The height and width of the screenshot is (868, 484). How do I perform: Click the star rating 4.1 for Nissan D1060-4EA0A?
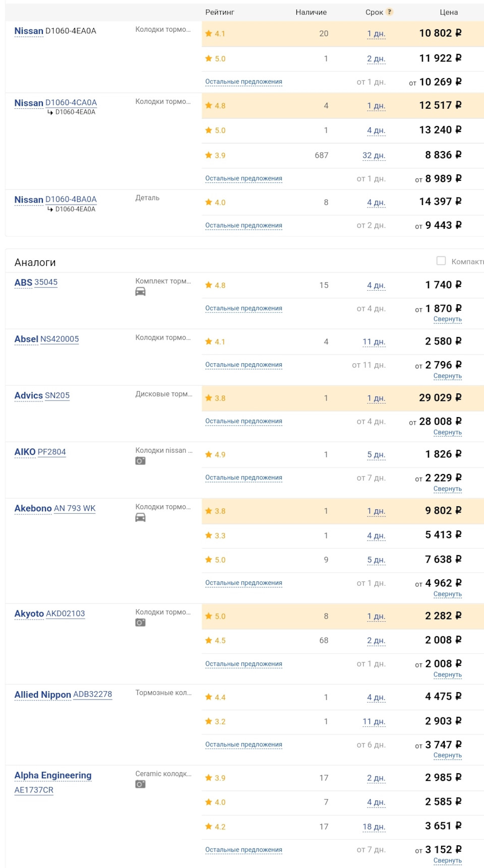(x=215, y=34)
